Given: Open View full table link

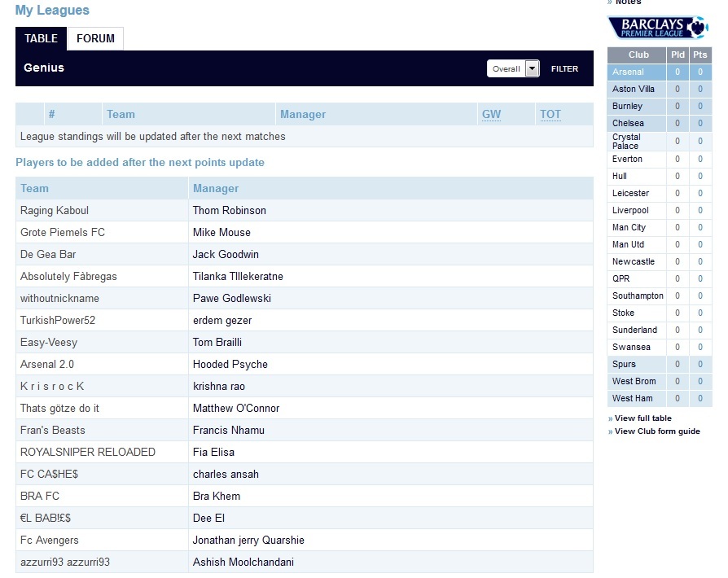Looking at the screenshot, I should [x=642, y=418].
